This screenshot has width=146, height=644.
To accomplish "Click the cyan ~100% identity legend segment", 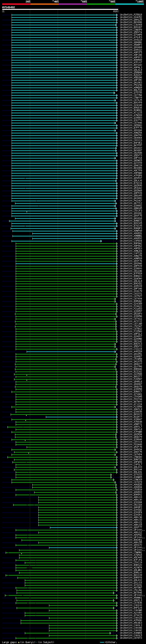I will point(130,4).
